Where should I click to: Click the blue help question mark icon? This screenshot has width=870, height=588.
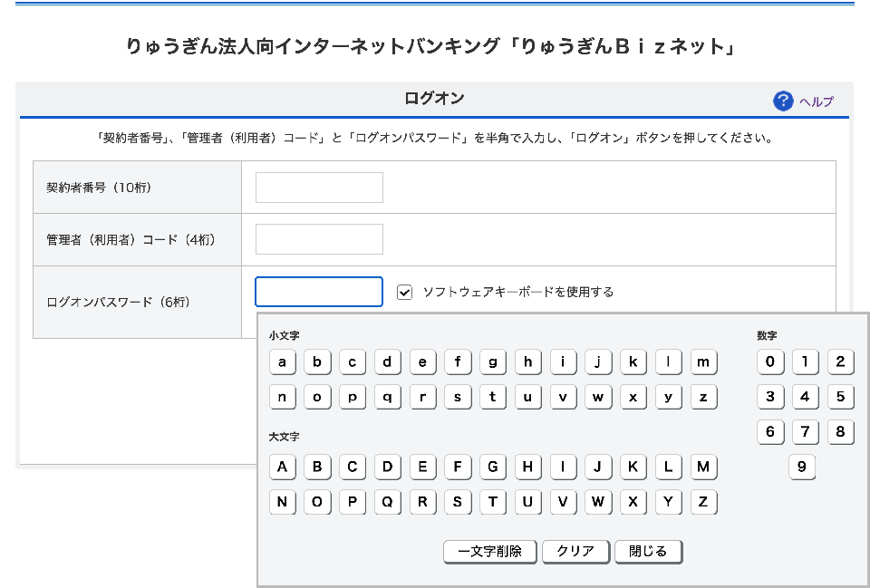click(783, 101)
